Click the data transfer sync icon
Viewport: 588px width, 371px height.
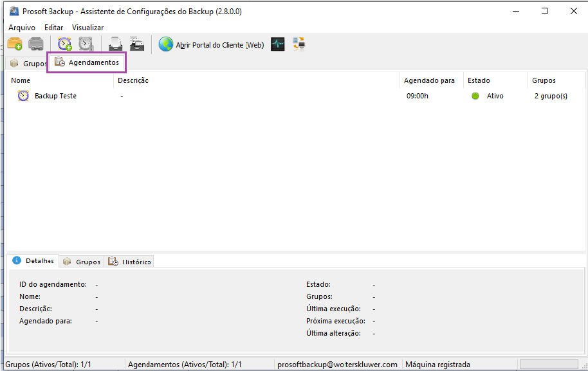299,44
